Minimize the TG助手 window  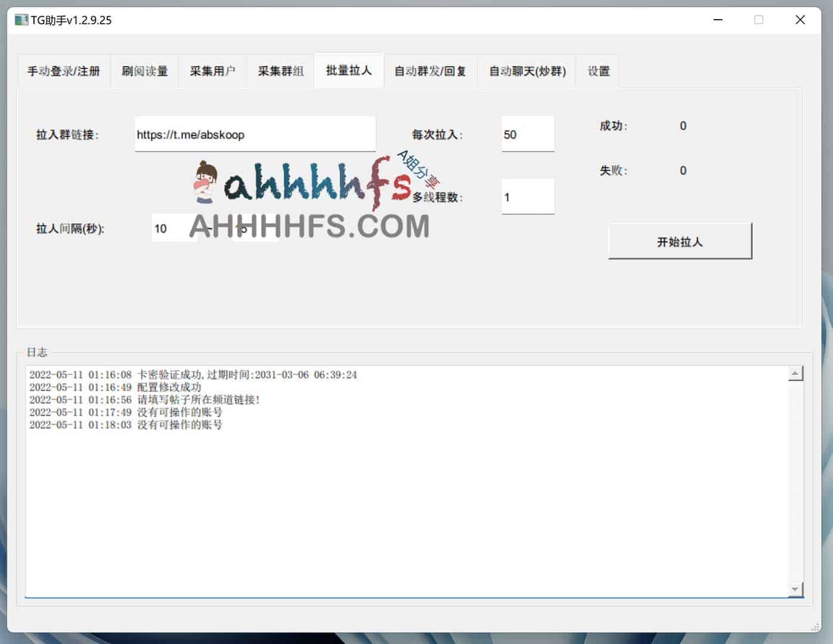point(718,20)
